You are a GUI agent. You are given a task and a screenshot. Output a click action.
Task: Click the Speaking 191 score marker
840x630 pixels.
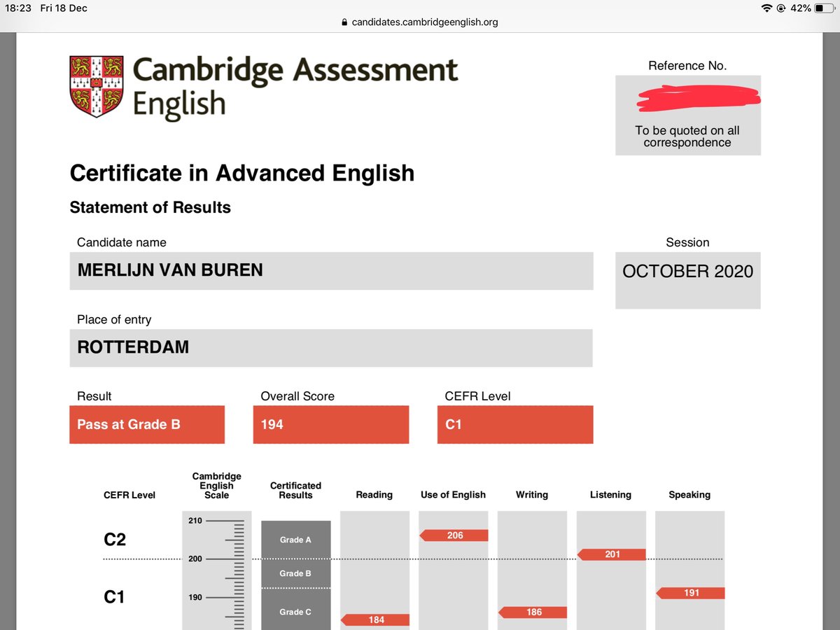tap(690, 593)
